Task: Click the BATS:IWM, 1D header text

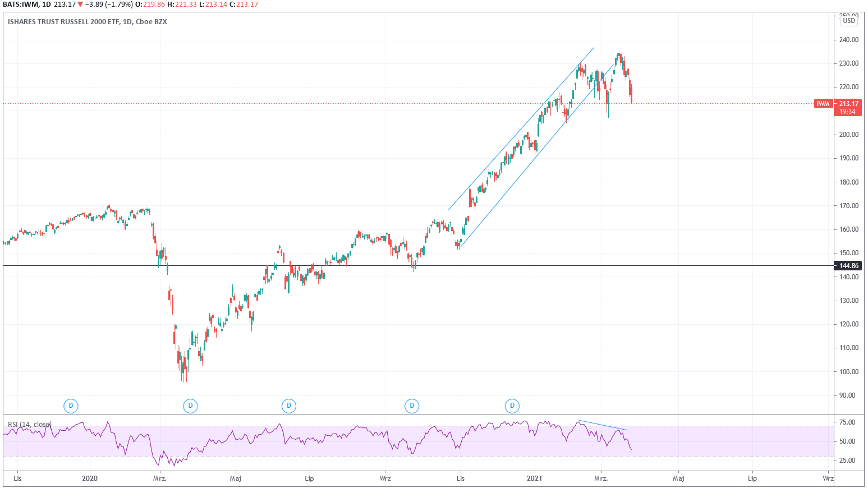Action: 27,4
